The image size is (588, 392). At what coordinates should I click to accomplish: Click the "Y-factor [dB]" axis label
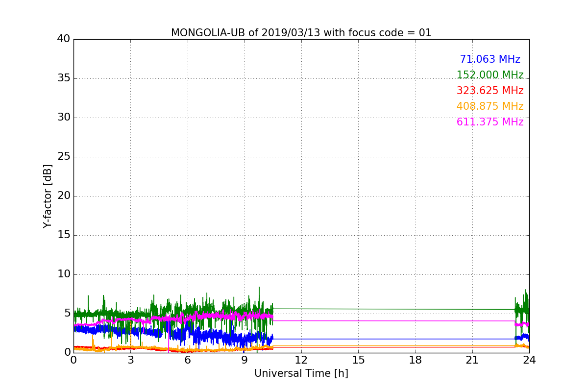pyautogui.click(x=47, y=196)
